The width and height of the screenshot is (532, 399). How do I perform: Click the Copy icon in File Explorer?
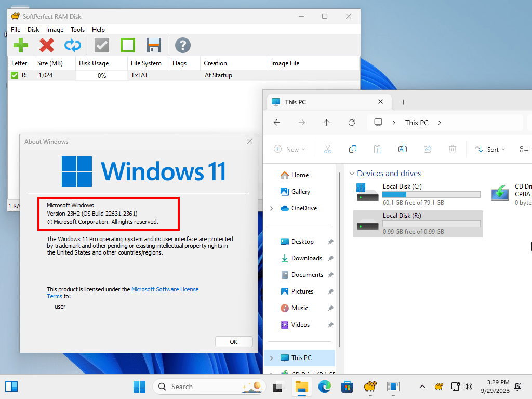353,149
